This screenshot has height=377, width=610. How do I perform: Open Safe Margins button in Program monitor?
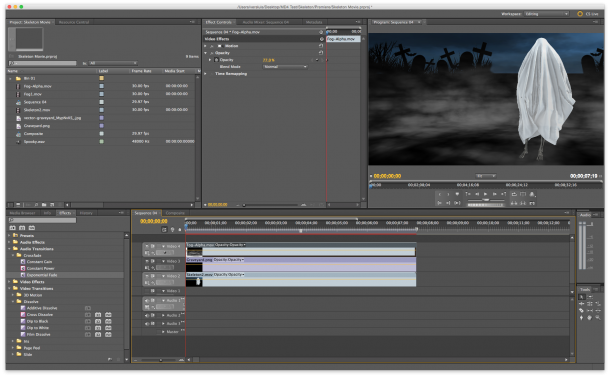(x=523, y=194)
